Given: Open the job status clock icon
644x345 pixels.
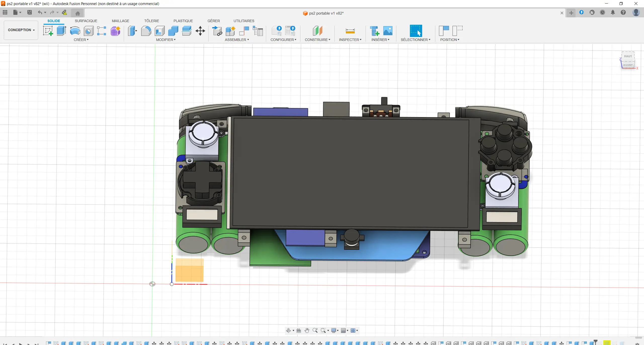Looking at the screenshot, I should point(602,12).
